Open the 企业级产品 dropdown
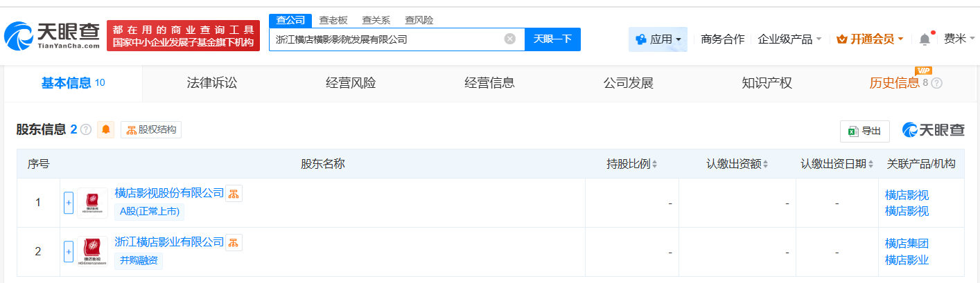980x283 pixels. (x=789, y=39)
